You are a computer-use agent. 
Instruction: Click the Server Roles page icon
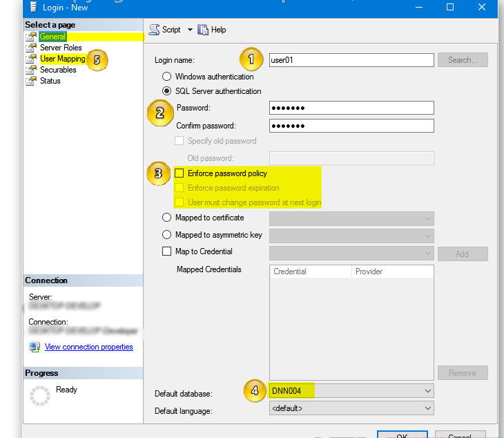[31, 48]
